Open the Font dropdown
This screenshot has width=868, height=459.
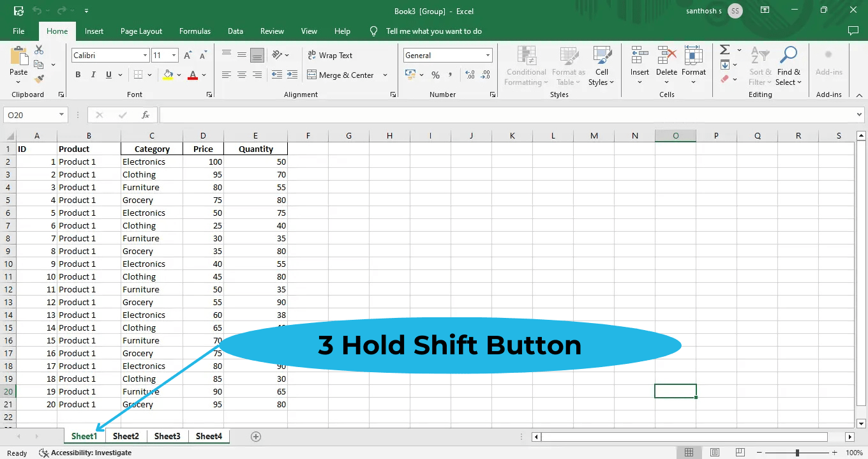(144, 55)
